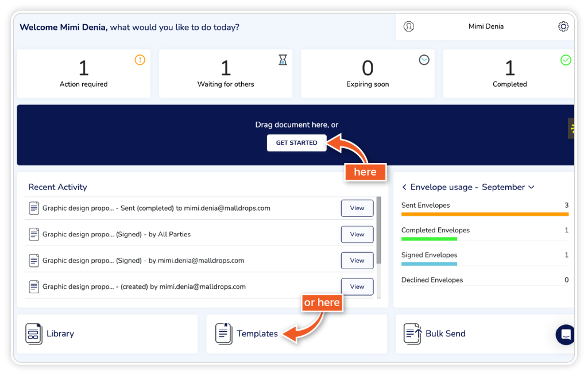The height and width of the screenshot is (376, 588).
Task: View the Signed by All Parties entry
Action: pyautogui.click(x=357, y=234)
